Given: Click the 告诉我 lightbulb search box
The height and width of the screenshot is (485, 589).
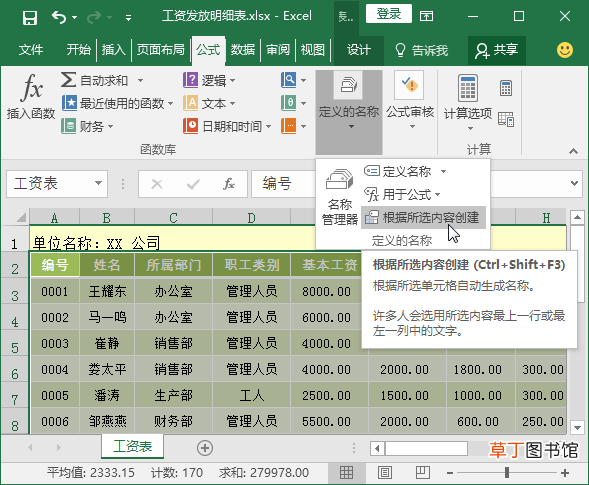Looking at the screenshot, I should (x=421, y=50).
